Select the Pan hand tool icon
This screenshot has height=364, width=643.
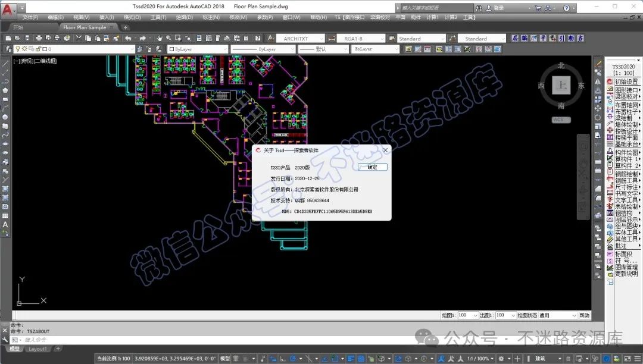159,38
